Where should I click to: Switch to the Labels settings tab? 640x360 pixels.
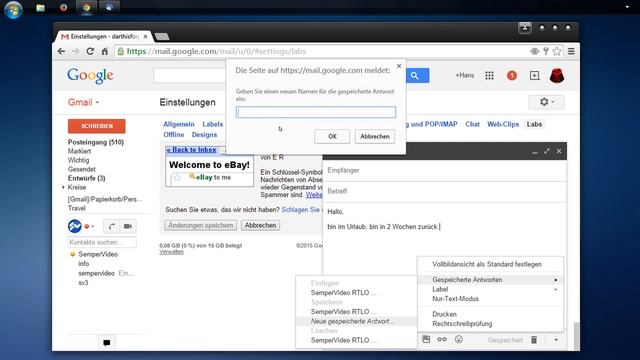pyautogui.click(x=213, y=124)
